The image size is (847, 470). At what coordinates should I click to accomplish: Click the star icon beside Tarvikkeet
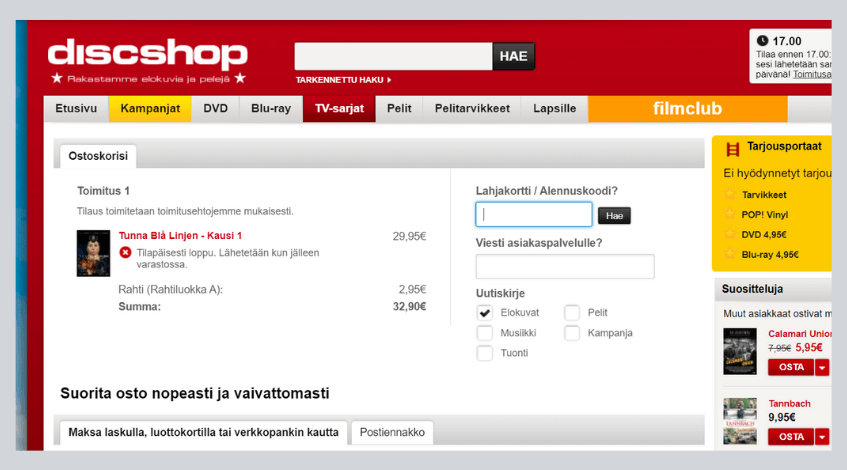[730, 194]
